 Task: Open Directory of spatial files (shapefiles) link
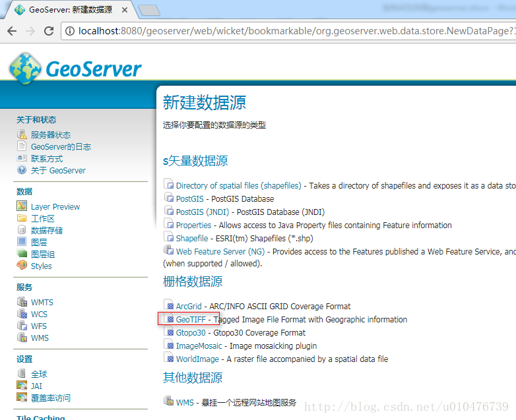pos(239,186)
